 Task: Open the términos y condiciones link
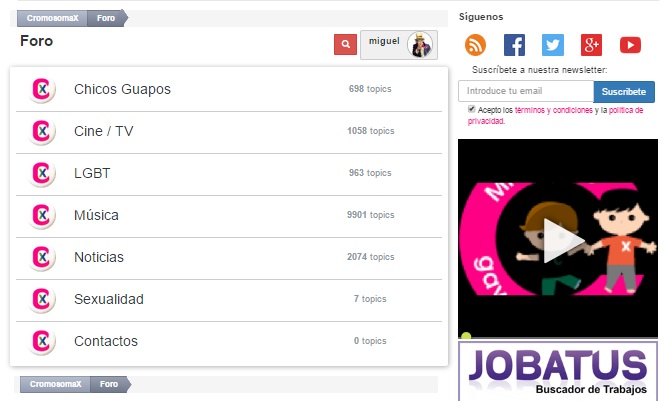tap(554, 110)
